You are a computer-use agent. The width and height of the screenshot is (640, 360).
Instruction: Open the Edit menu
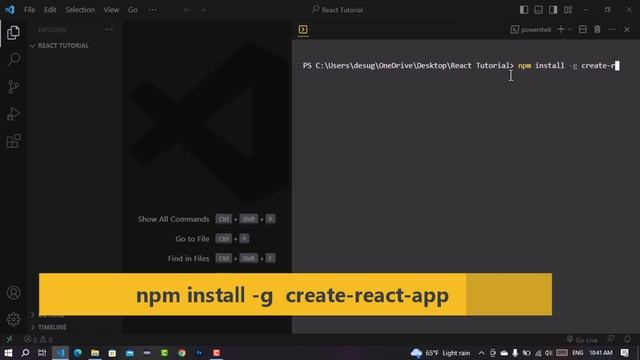[x=50, y=10]
